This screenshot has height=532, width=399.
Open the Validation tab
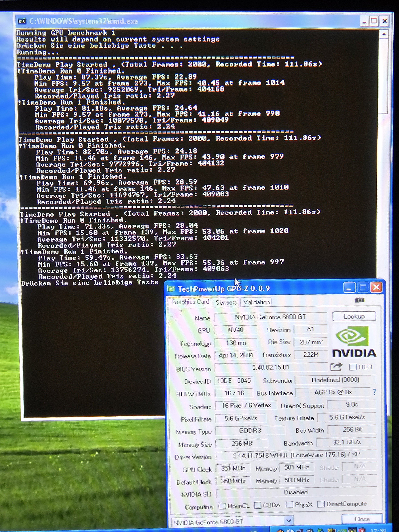256,302
